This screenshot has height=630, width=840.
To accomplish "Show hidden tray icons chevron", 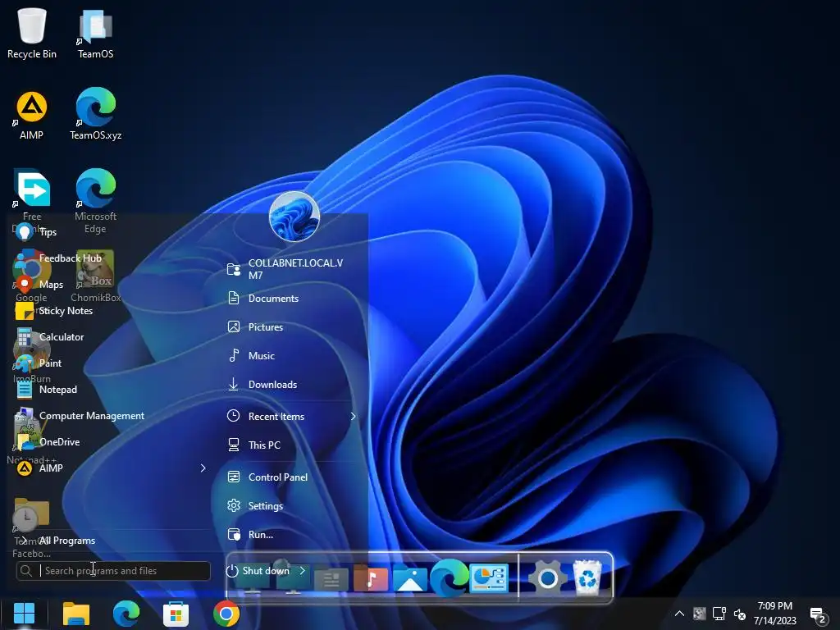I will point(679,614).
